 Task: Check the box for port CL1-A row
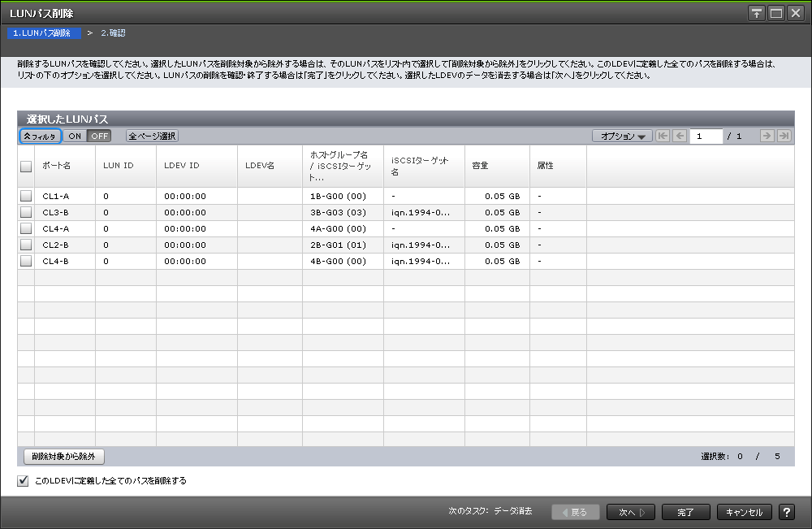click(x=26, y=196)
